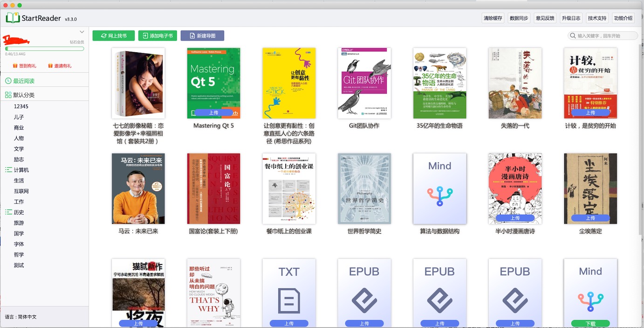Open the 世界哲学简史 book cover

click(364, 188)
